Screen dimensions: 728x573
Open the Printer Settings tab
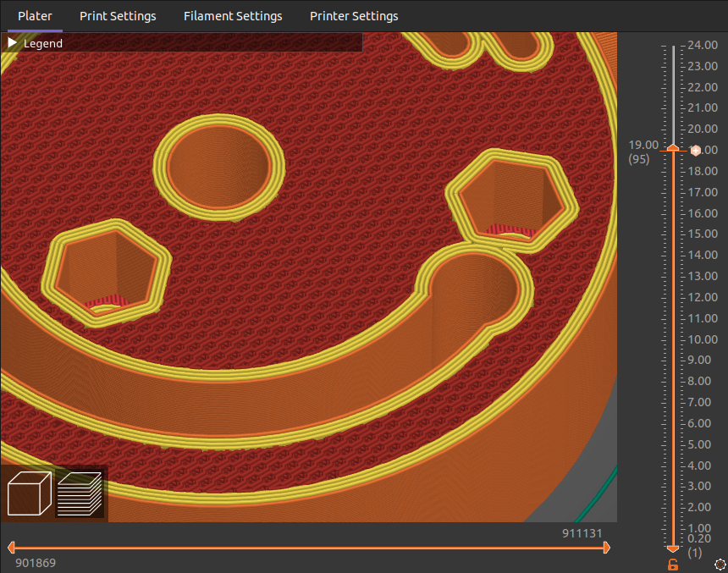(354, 16)
